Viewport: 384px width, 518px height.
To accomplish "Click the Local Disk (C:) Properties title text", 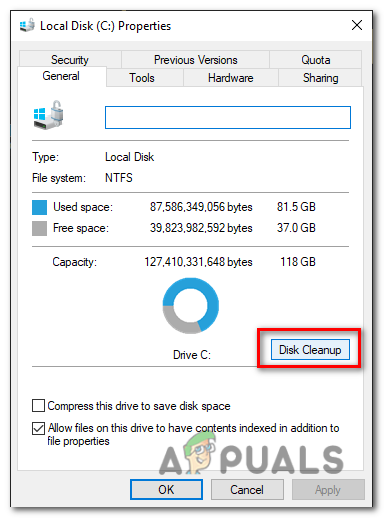I will click(x=105, y=26).
